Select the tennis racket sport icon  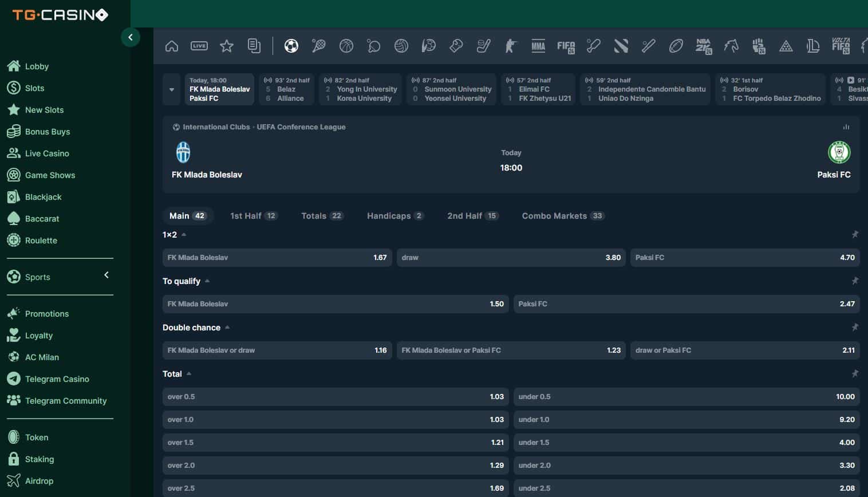[x=319, y=46]
